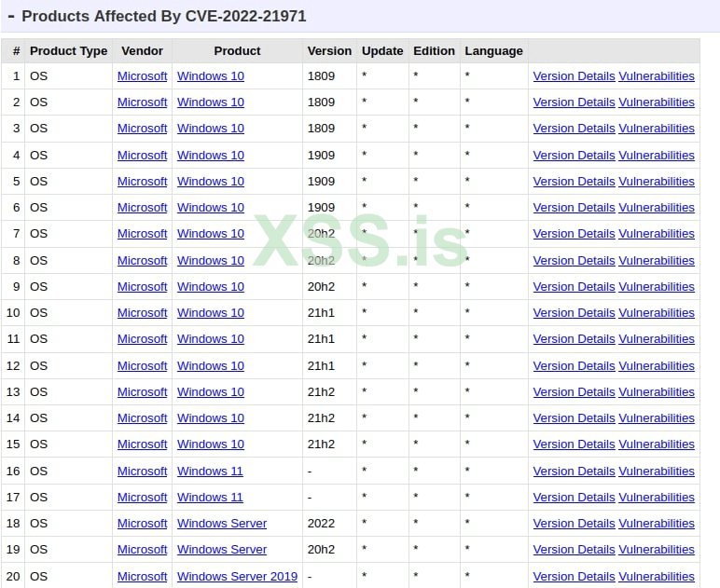Open Vulnerabilities link in row 9

click(x=657, y=287)
